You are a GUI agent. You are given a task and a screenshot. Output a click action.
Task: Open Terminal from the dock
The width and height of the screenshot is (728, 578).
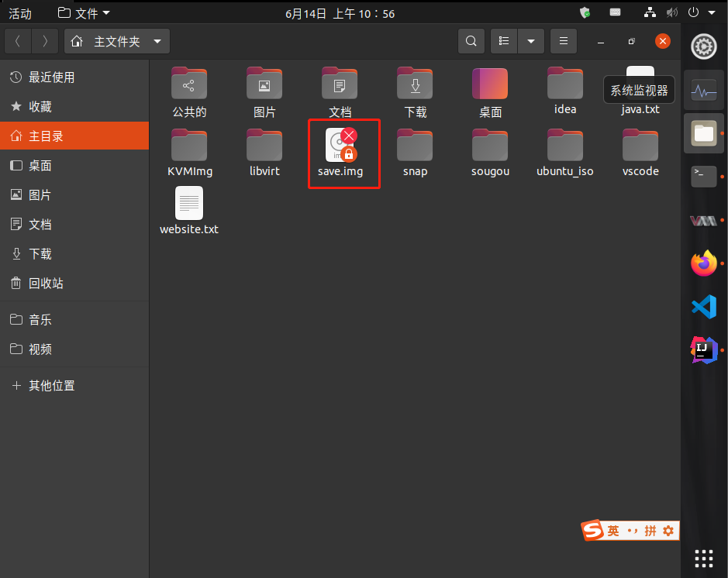pyautogui.click(x=704, y=177)
